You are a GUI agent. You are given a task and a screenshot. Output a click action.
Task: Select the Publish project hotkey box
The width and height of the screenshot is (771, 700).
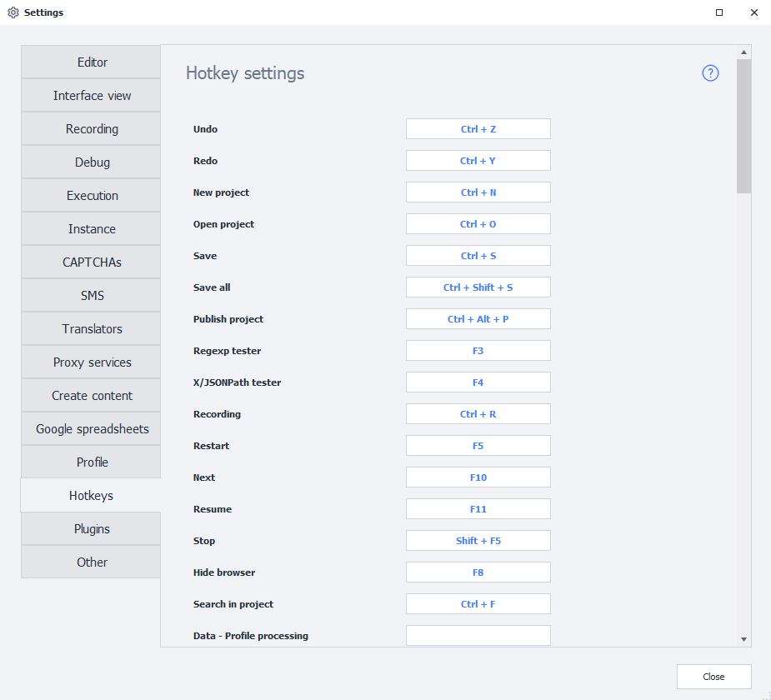point(478,319)
